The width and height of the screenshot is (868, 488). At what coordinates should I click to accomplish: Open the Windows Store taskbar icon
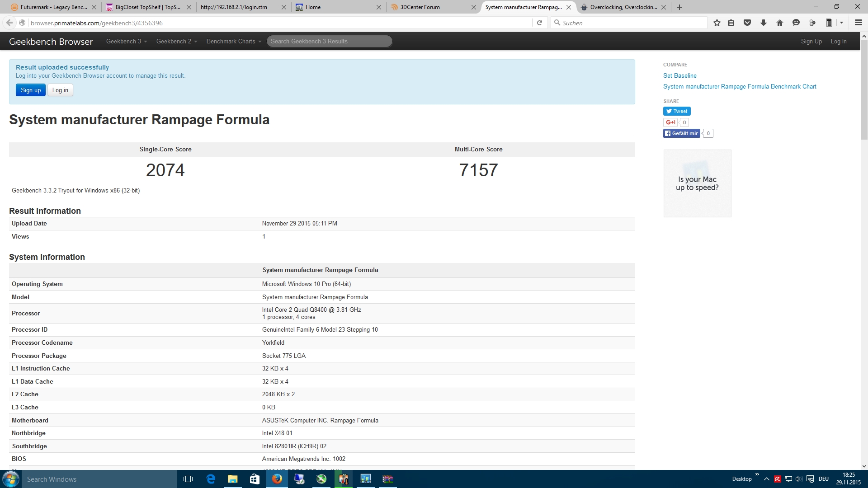255,479
